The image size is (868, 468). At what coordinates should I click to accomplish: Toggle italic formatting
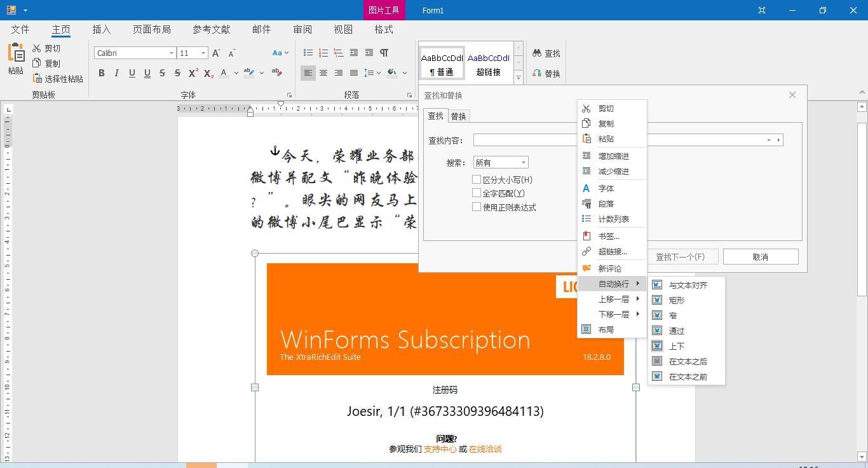click(x=116, y=73)
